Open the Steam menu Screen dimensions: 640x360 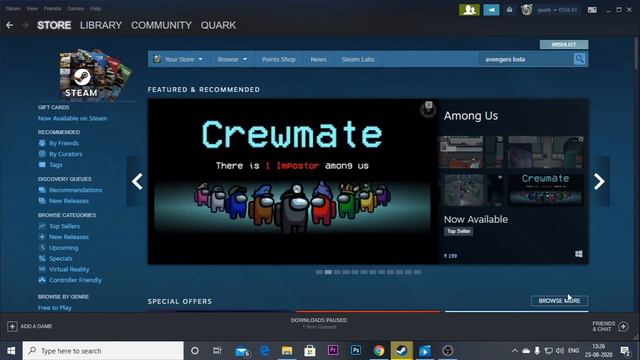coord(13,8)
